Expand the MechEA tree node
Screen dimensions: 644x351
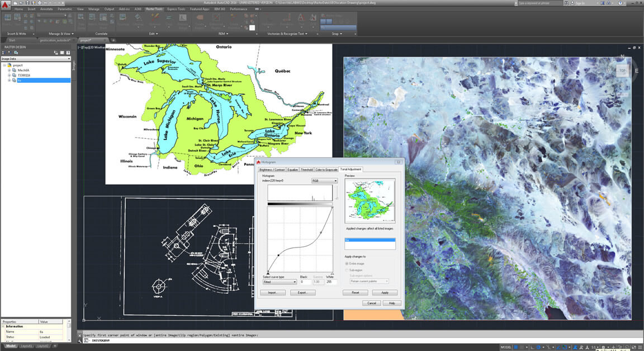click(x=9, y=70)
